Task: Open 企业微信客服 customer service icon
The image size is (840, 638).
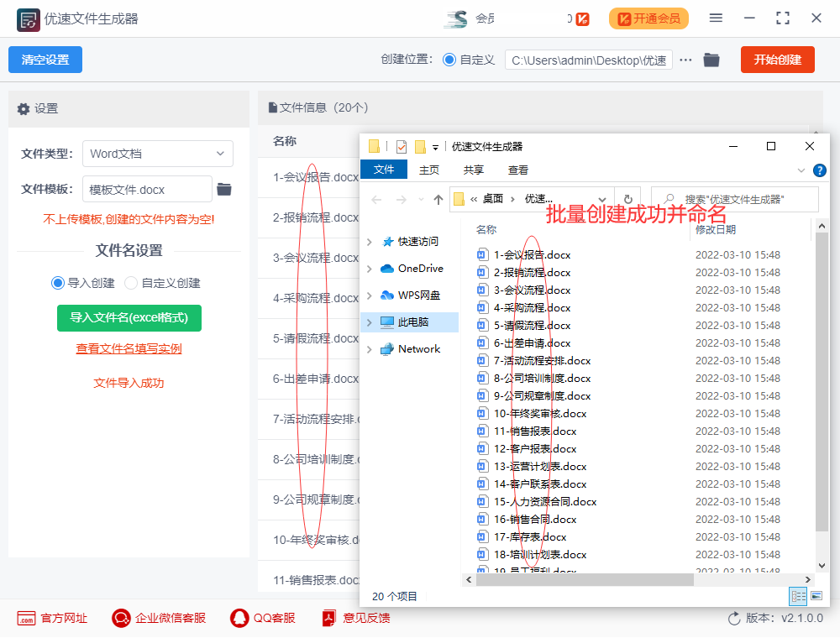Action: [121, 616]
